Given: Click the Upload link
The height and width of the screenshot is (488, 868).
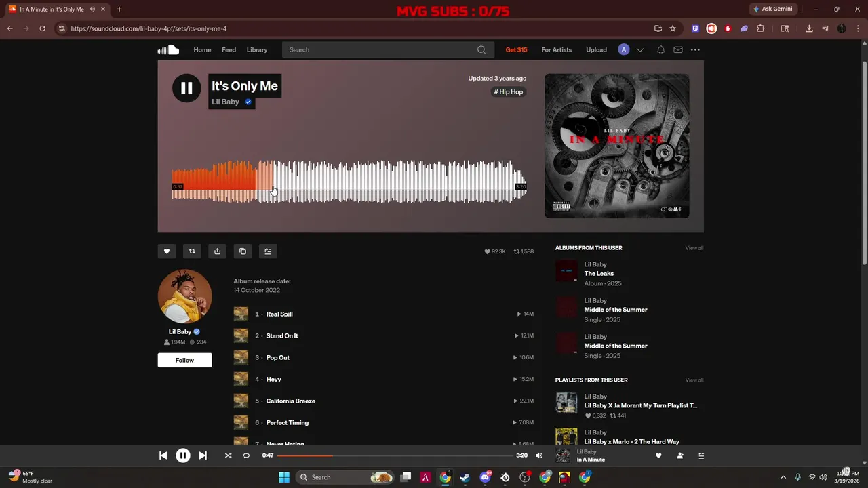Looking at the screenshot, I should [x=597, y=49].
